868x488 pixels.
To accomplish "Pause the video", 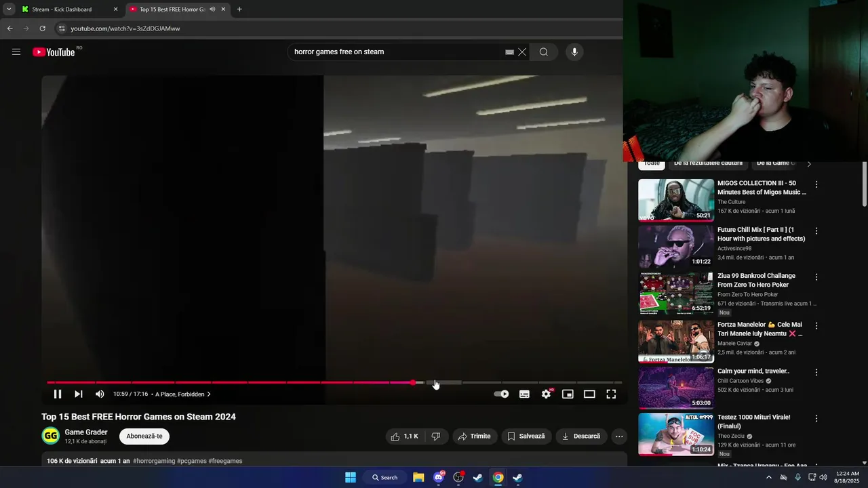I will pos(58,394).
